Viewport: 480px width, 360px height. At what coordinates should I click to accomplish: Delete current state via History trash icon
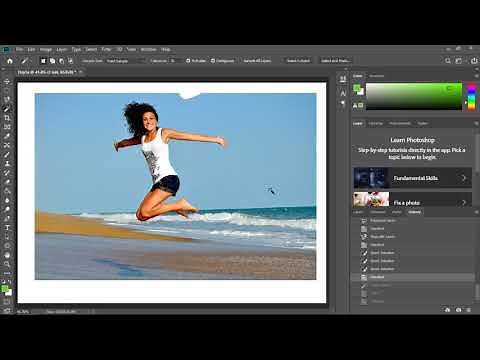point(469,310)
